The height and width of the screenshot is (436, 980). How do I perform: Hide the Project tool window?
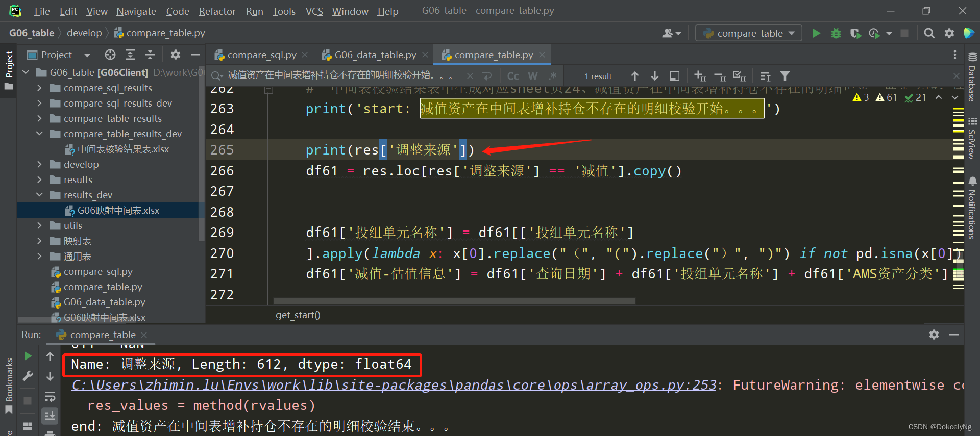(x=195, y=55)
